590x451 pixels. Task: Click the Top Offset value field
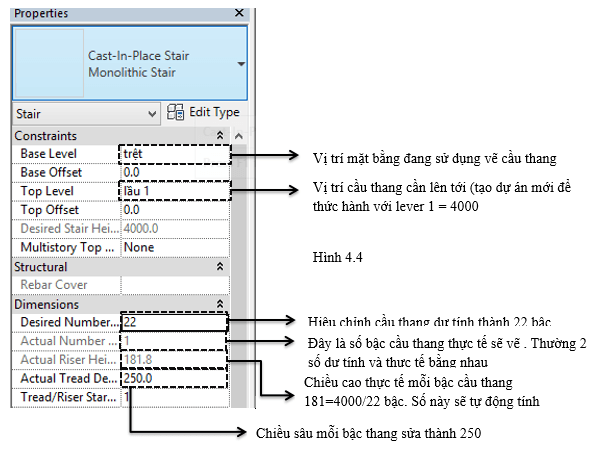[x=175, y=210]
